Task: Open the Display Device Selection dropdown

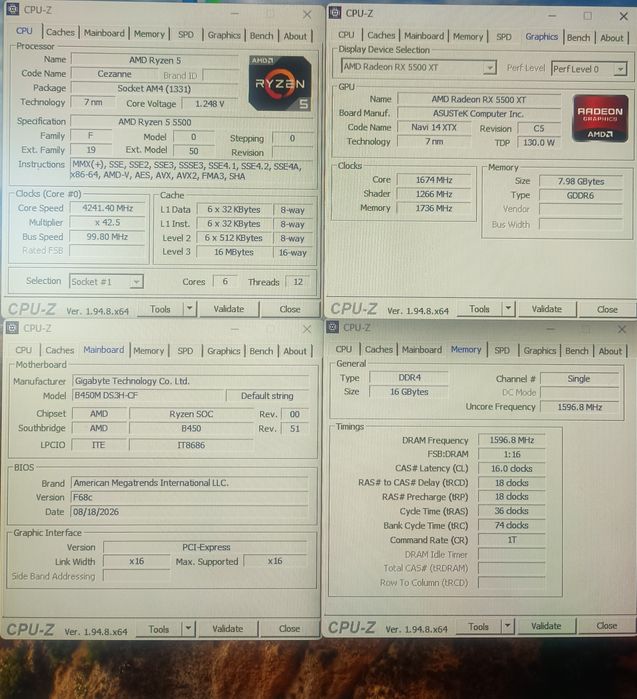Action: point(490,67)
